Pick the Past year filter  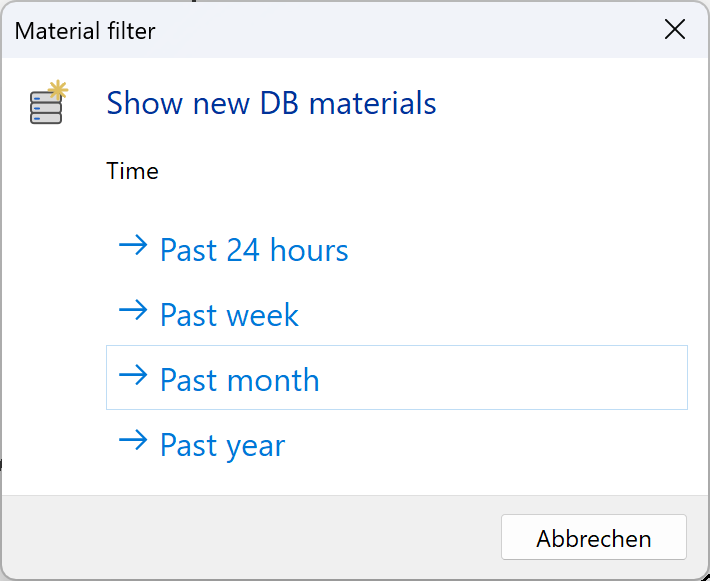pyautogui.click(x=397, y=443)
